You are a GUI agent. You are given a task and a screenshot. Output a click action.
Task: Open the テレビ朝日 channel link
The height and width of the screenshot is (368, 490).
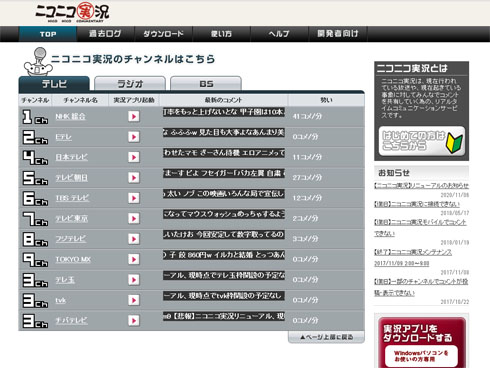click(x=72, y=178)
